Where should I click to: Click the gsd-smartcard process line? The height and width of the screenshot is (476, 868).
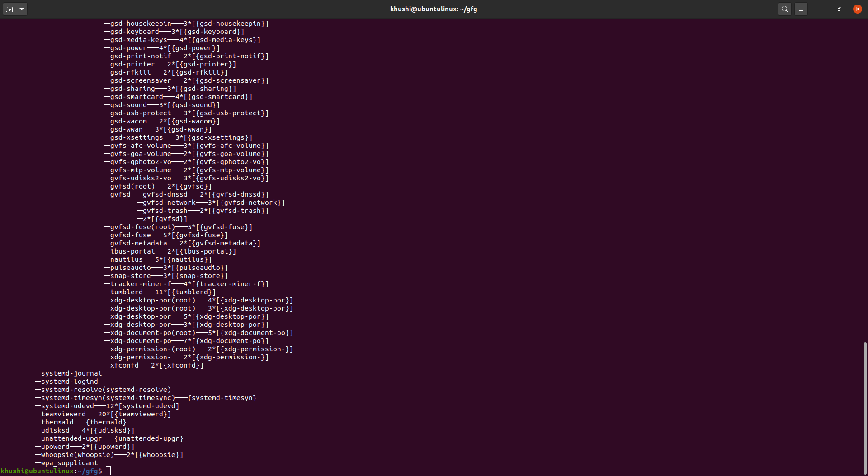[x=181, y=97]
